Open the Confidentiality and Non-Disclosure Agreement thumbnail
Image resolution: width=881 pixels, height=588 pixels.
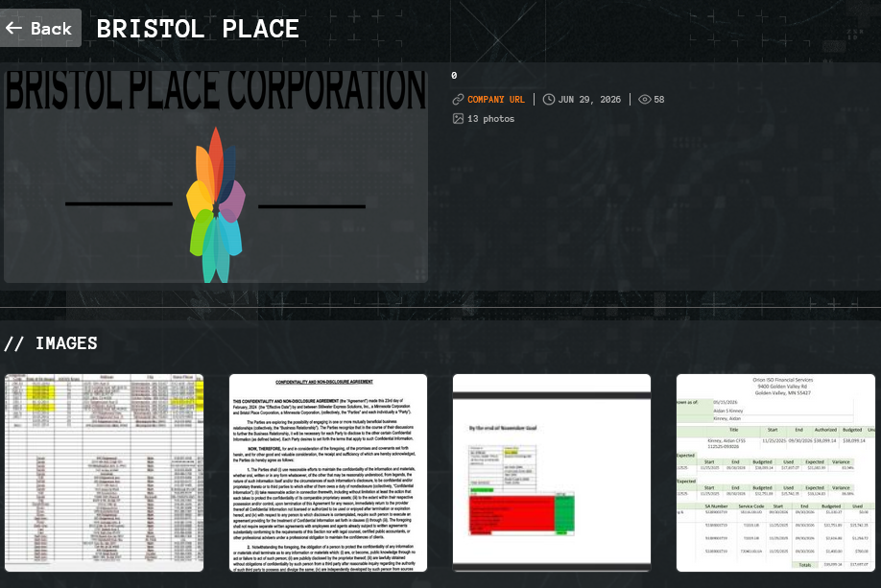[x=328, y=473]
